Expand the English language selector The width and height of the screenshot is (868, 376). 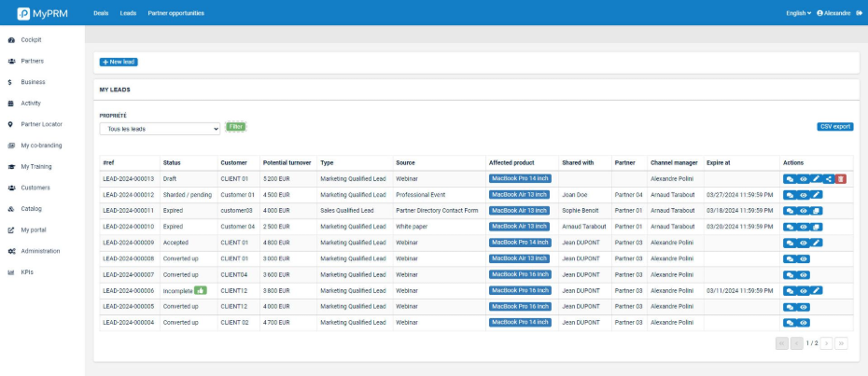click(799, 13)
